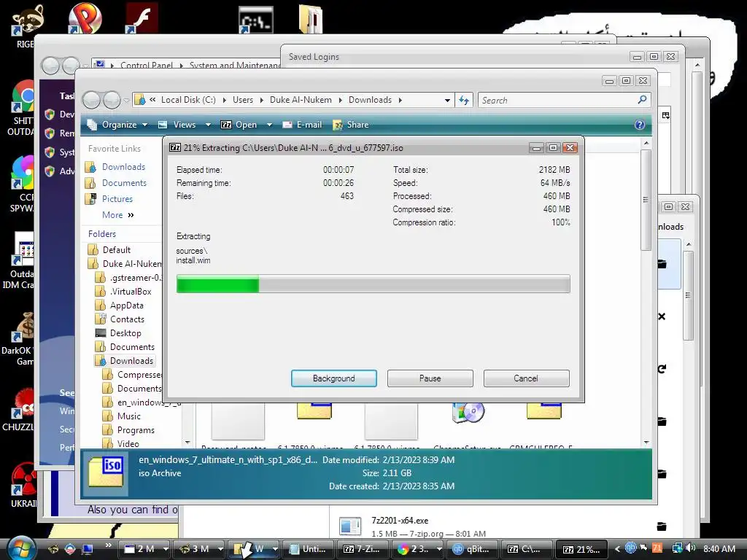Click the refresh button beside address bar
Viewport: 747px width, 560px height.
pyautogui.click(x=464, y=100)
